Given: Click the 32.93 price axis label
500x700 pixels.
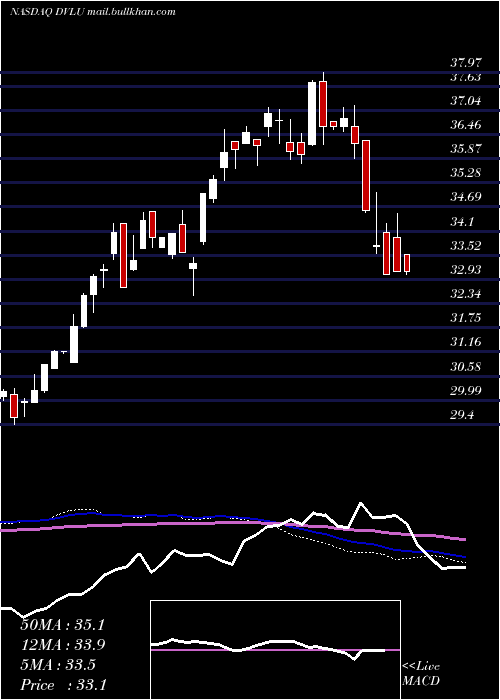Looking at the screenshot, I should (x=466, y=270).
